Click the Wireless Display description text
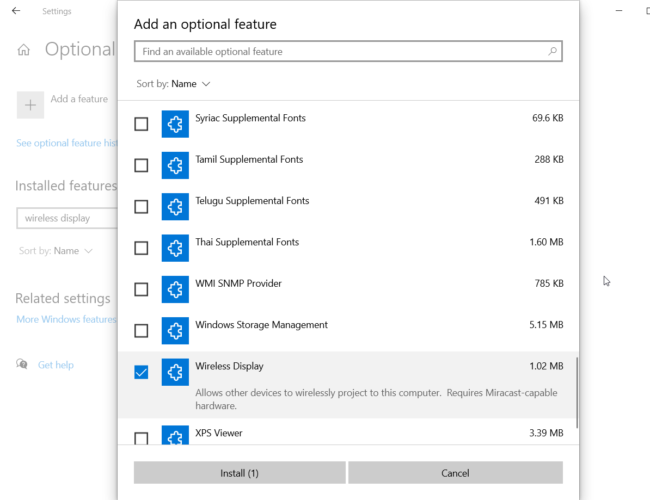This screenshot has width=650, height=500. point(376,399)
